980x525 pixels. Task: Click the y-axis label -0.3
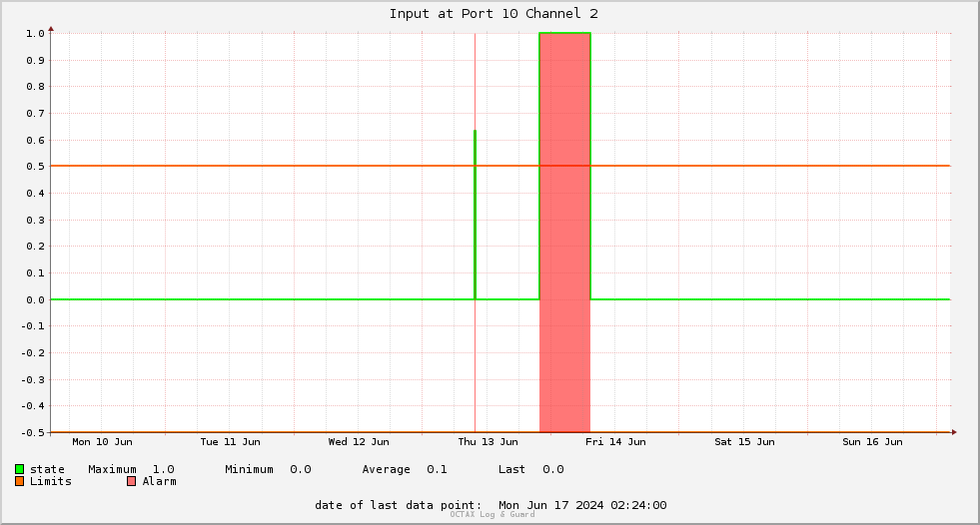pos(33,379)
